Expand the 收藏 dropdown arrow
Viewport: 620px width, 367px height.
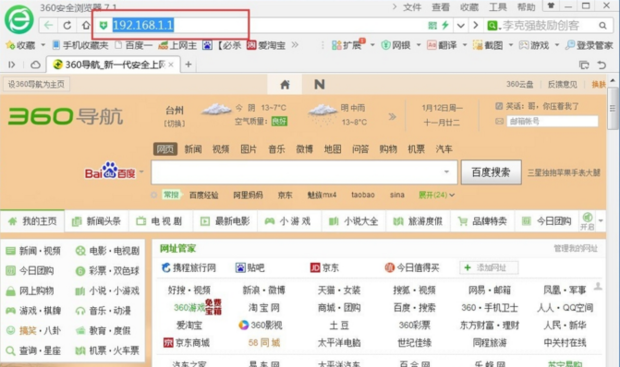[x=43, y=45]
